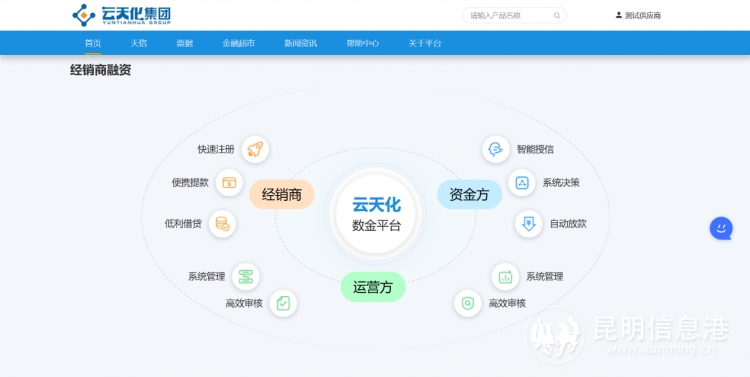Open the 天信 navigation tab

coord(139,43)
